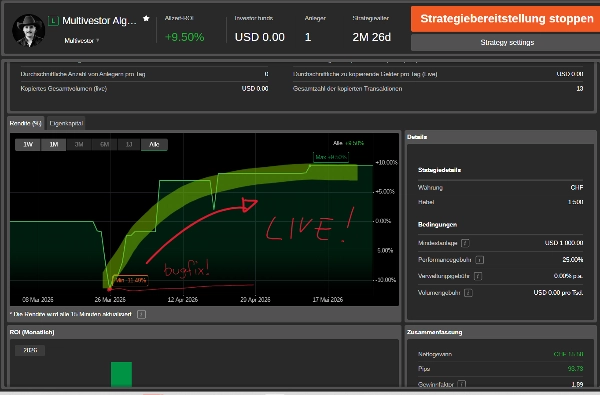Click Strategiebereitstellung stoppen button
600x395 pixels.
click(505, 19)
